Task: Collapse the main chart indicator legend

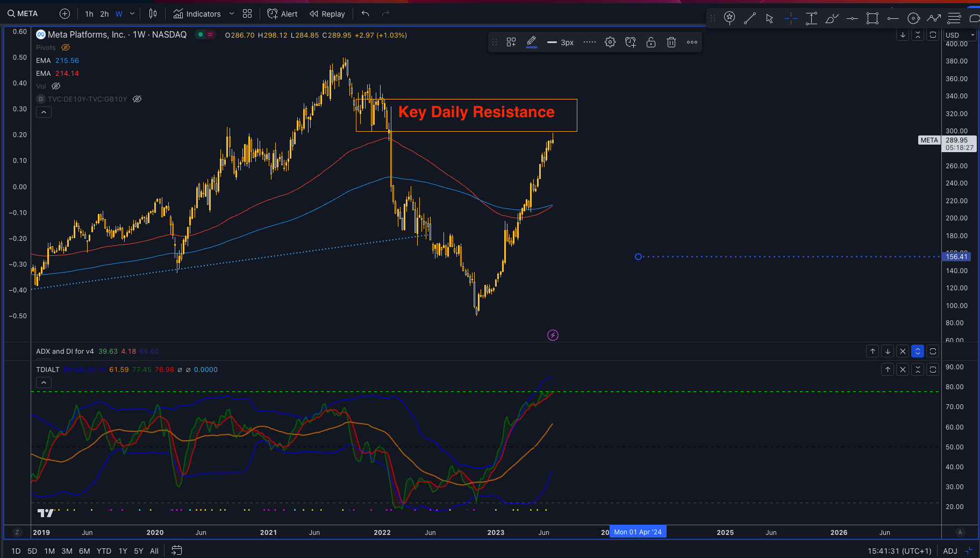Action: [x=44, y=112]
